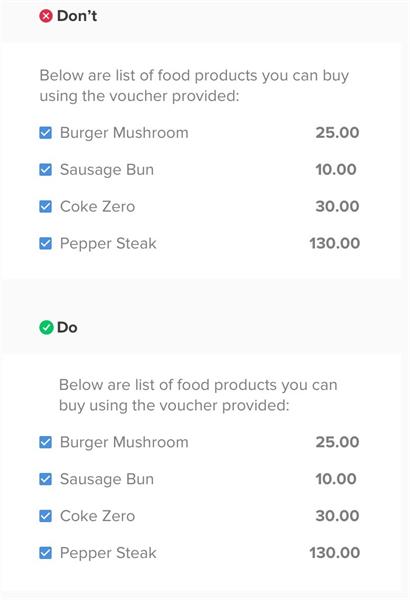Image resolution: width=410 pixels, height=600 pixels.
Task: Click the red X icon beside Don't
Action: (x=46, y=16)
